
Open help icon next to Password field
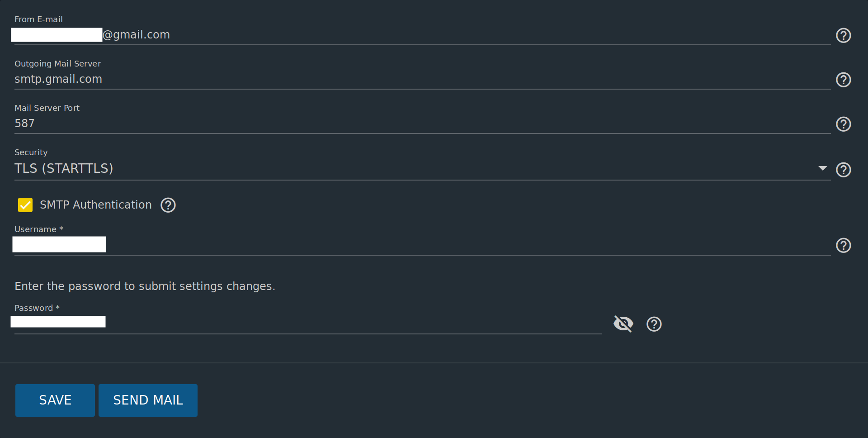click(654, 324)
